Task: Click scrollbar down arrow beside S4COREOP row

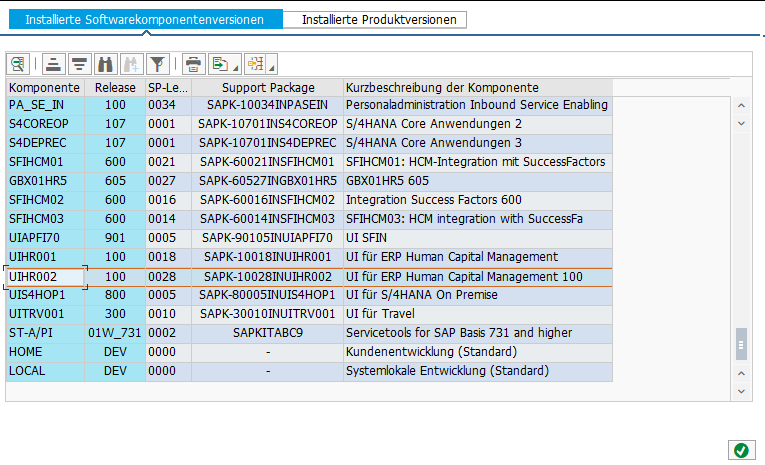Action: [x=741, y=123]
